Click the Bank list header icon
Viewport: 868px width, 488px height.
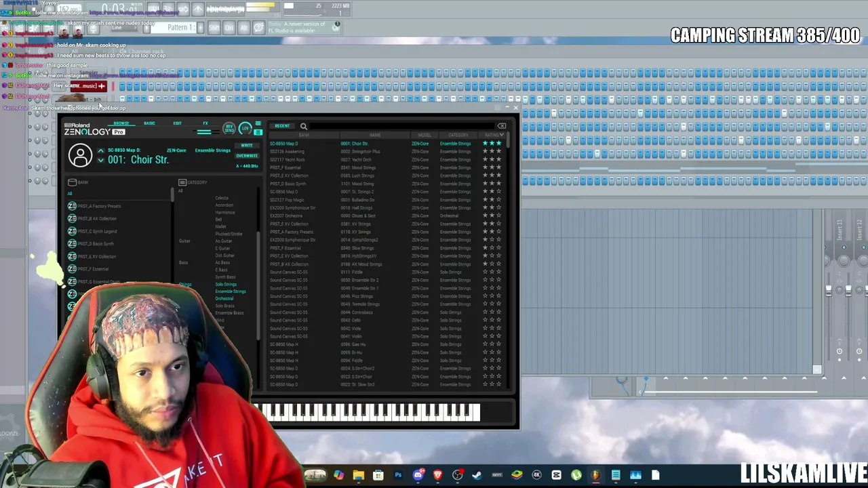coord(72,182)
